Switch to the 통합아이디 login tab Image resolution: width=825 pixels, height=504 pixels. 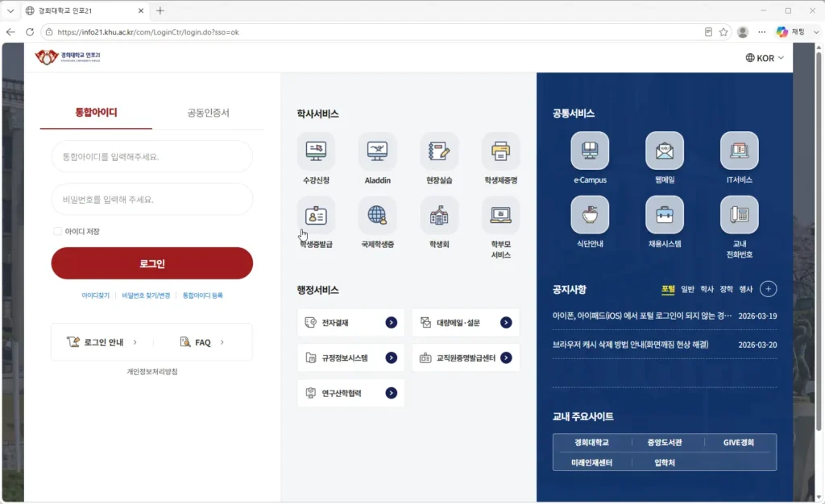click(96, 113)
